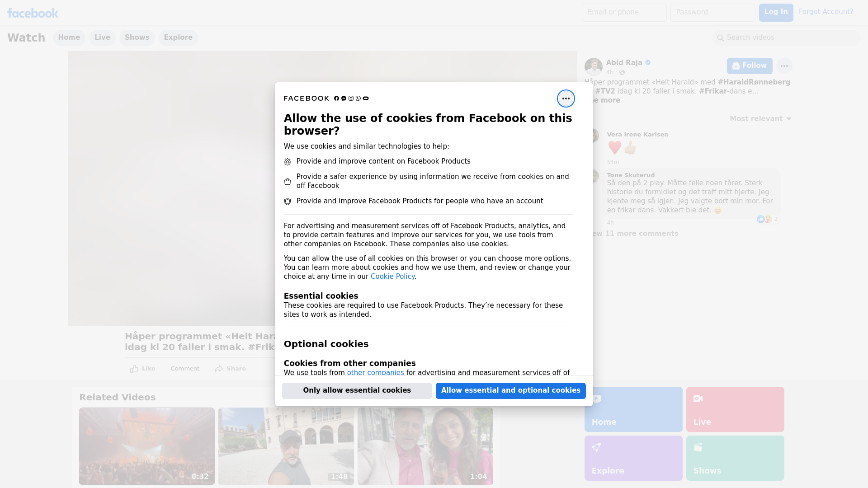
Task: Switch to the Shows tab in Watch
Action: 137,38
